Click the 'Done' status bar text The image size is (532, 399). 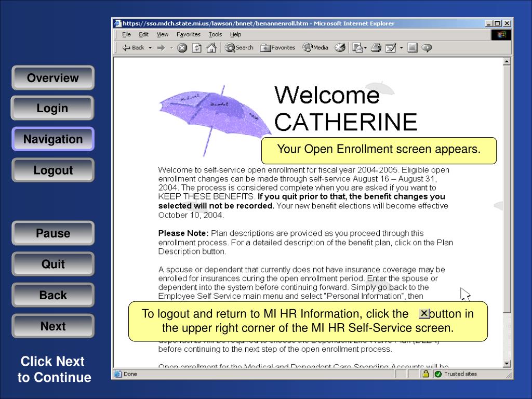[130, 374]
